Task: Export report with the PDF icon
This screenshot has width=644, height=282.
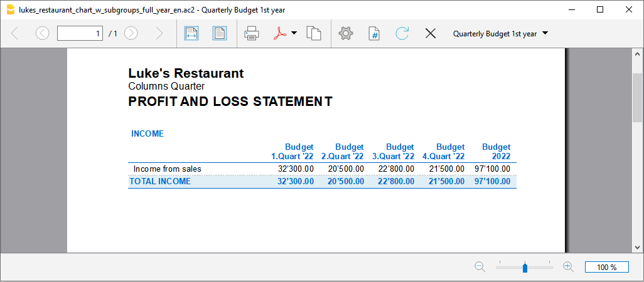Action: 279,34
